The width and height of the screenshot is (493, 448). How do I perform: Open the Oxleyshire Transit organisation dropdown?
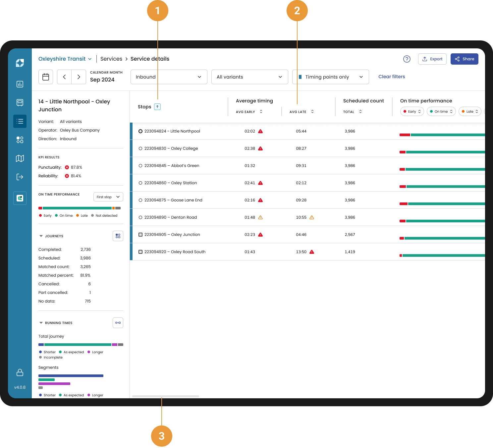pos(65,59)
